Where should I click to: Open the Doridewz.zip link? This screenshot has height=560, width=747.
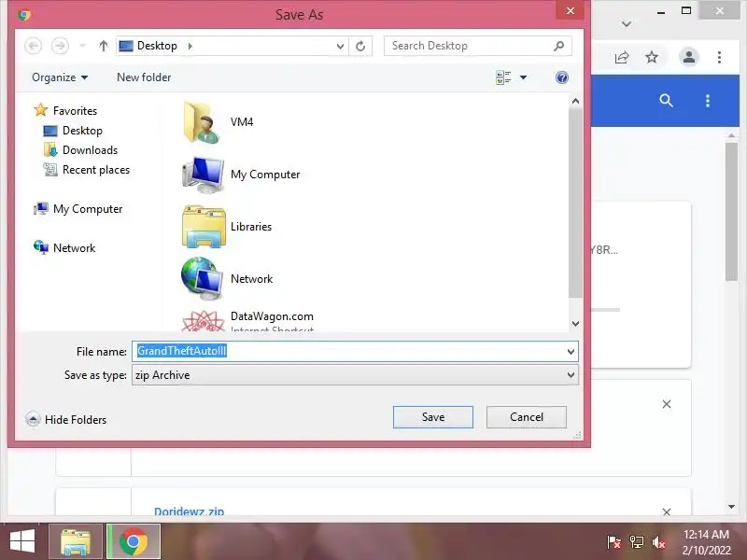[190, 511]
